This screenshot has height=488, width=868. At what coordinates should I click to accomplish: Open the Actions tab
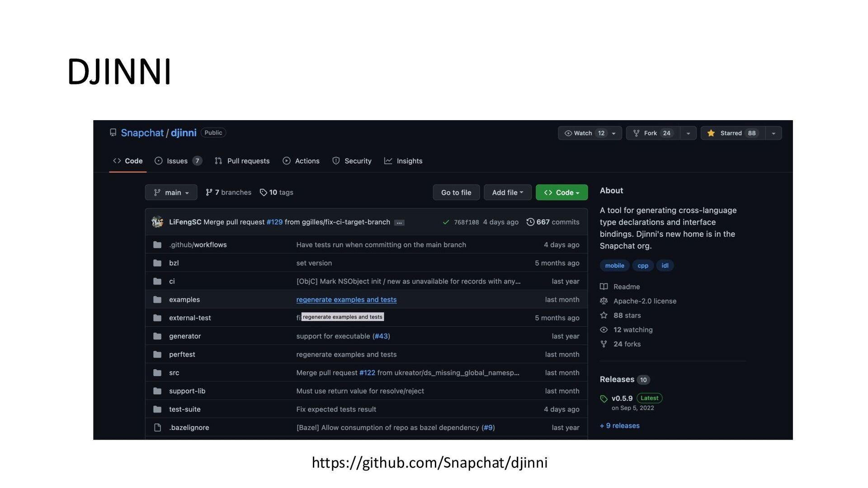coord(301,161)
